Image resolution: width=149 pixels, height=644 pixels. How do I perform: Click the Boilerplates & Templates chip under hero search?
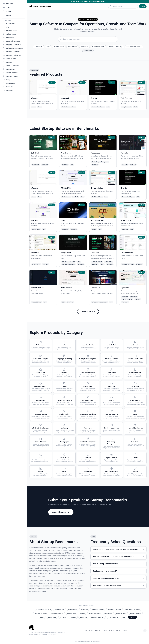coord(134,47)
